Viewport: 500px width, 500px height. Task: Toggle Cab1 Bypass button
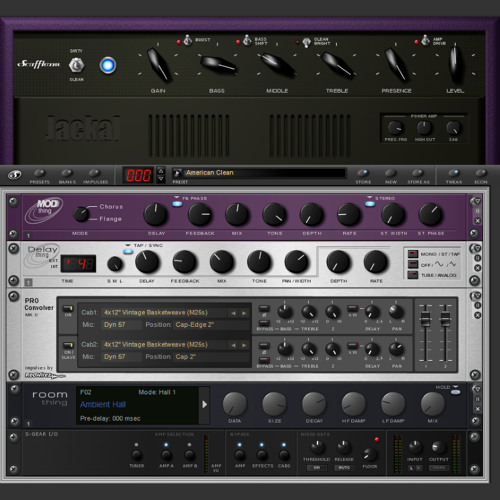click(264, 323)
